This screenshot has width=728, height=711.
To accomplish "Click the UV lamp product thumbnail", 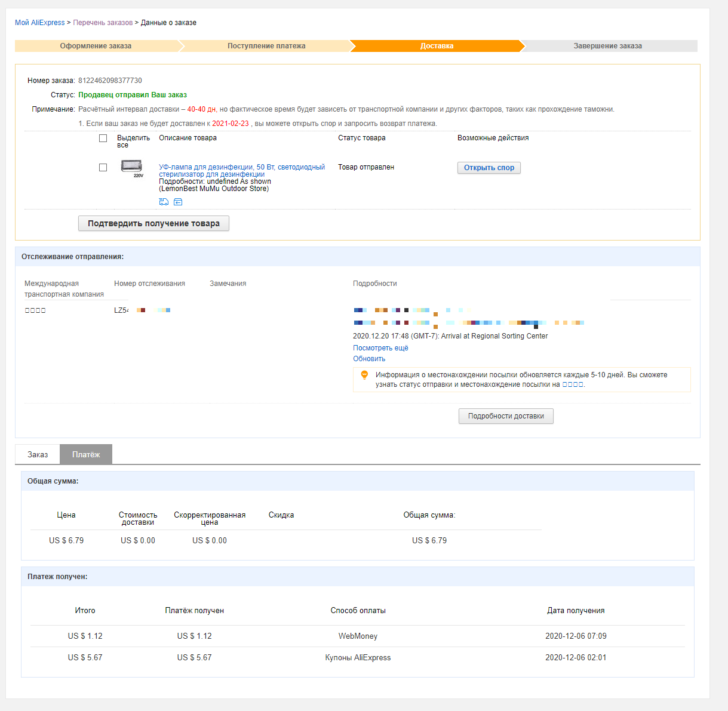I will (x=132, y=168).
